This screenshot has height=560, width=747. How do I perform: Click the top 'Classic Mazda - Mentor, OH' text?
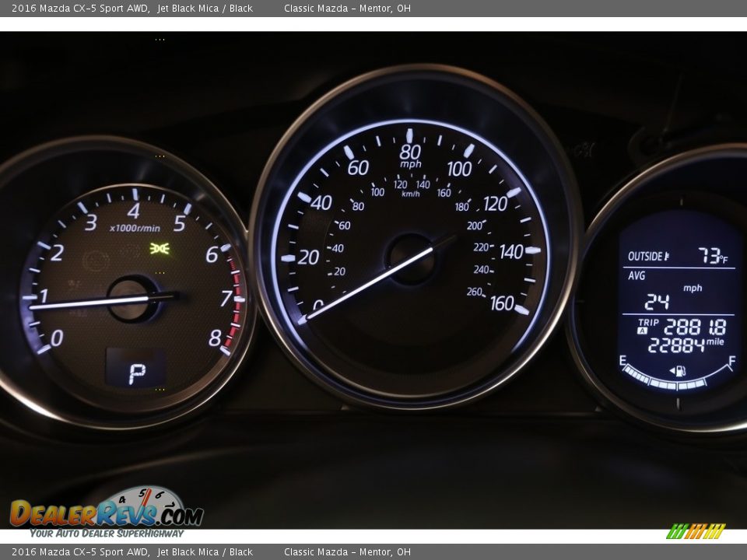[x=347, y=9]
